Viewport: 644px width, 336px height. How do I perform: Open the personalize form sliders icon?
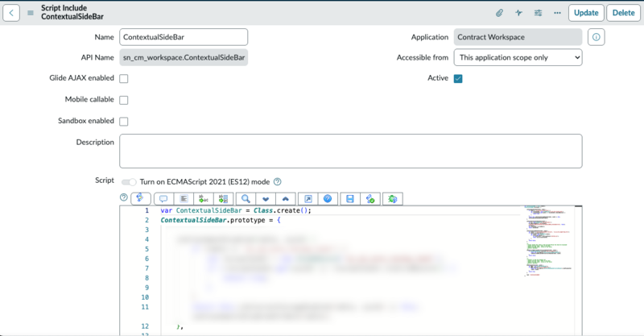click(538, 13)
